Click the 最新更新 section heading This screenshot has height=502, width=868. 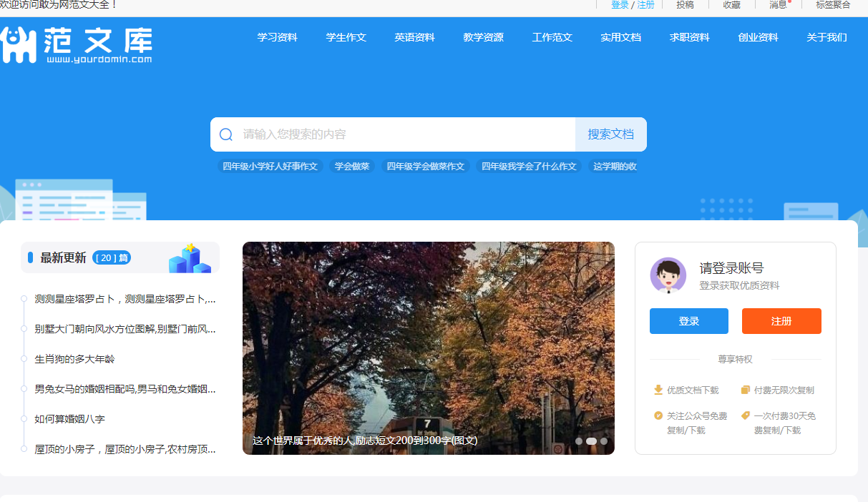(63, 257)
